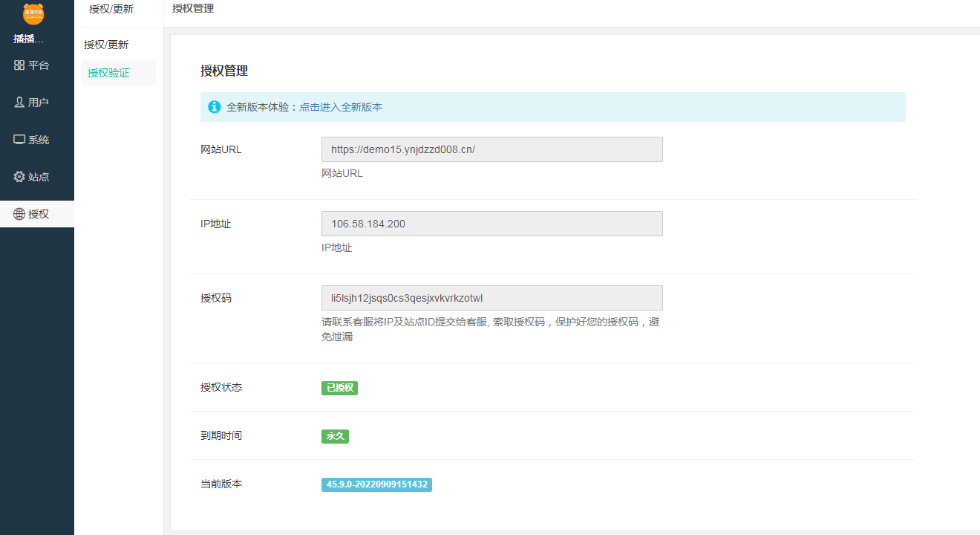Click the 永久 expiry badge

(335, 436)
